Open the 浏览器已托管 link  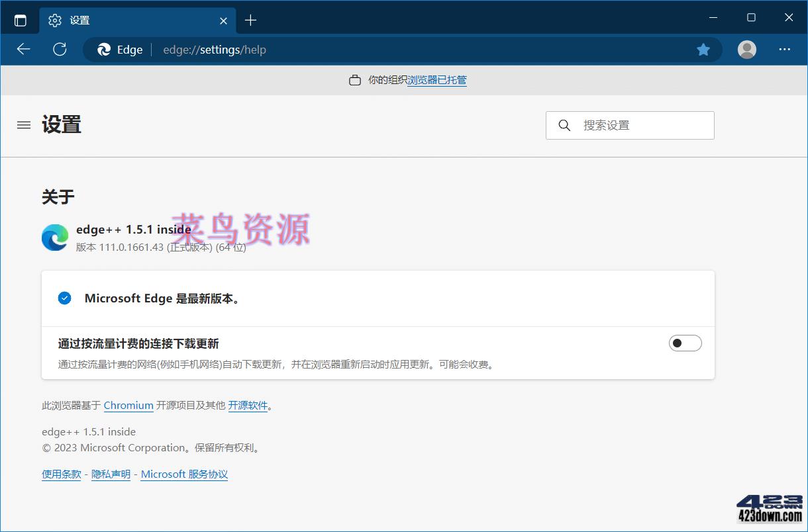436,80
